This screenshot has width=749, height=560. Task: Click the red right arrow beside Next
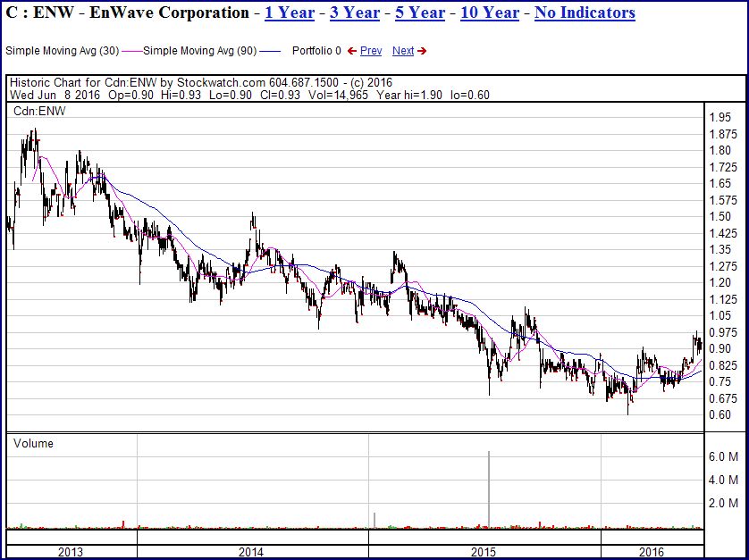tap(422, 51)
